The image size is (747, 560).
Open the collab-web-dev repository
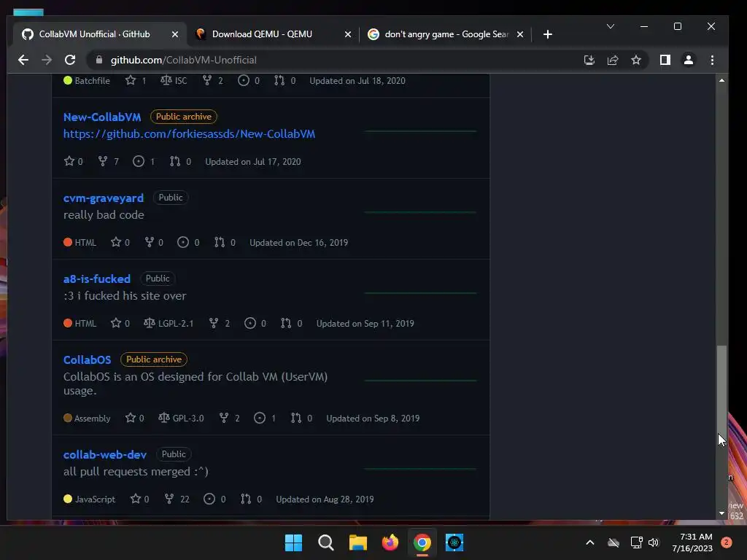tap(105, 455)
